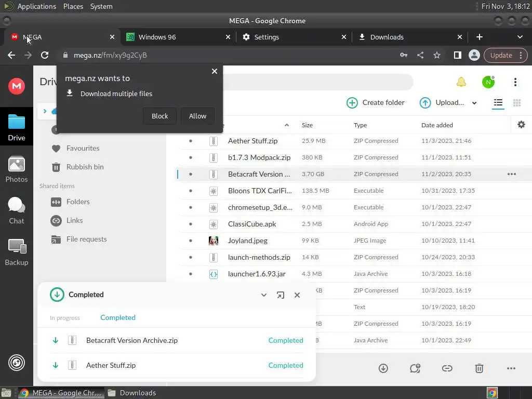This screenshot has width=532, height=399.
Task: Open the Places menu
Action: tap(73, 6)
